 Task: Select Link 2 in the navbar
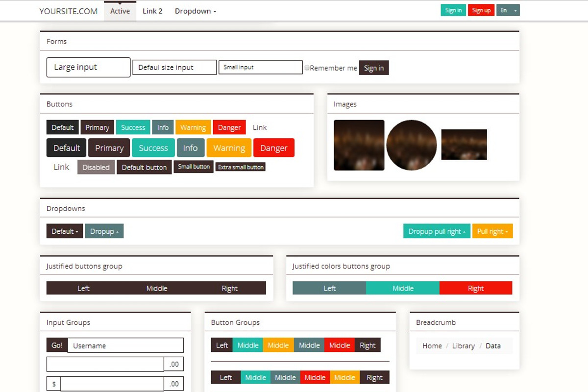(x=152, y=11)
